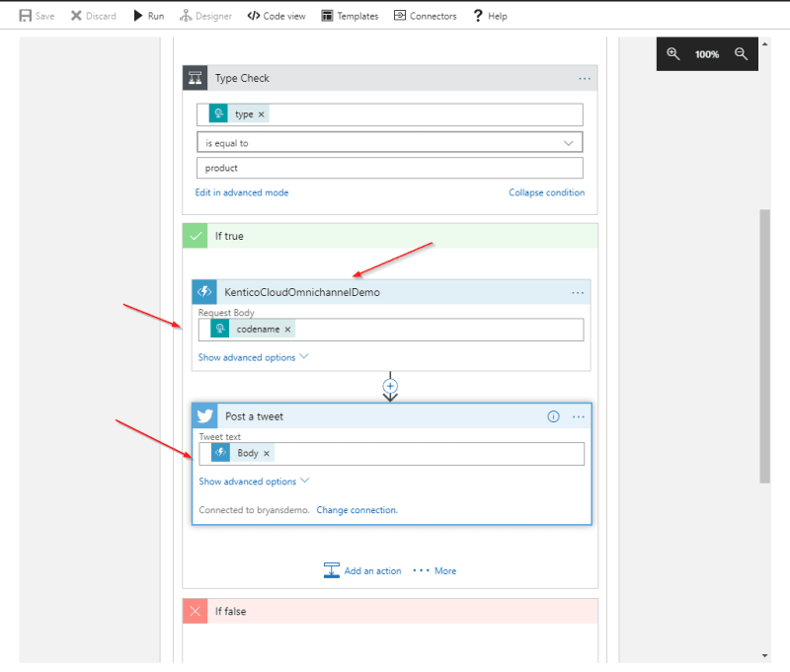Click the plus insert step button
The image size is (790, 672).
coord(390,386)
